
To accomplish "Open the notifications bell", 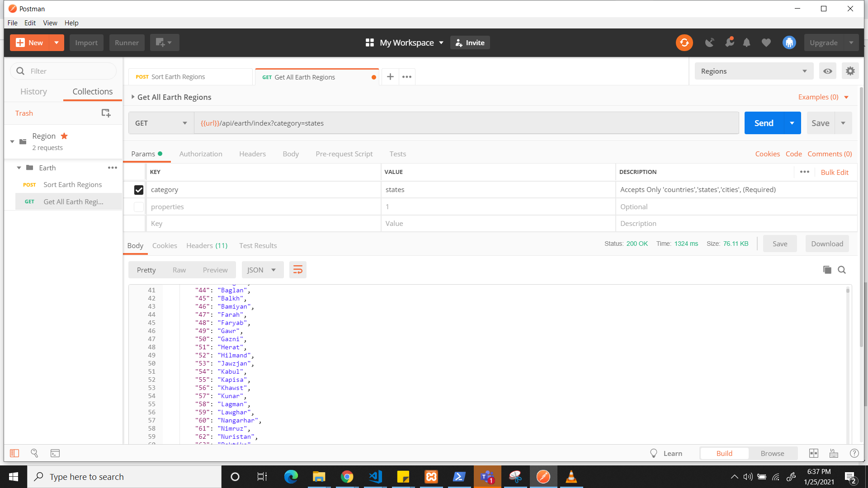I will click(746, 42).
